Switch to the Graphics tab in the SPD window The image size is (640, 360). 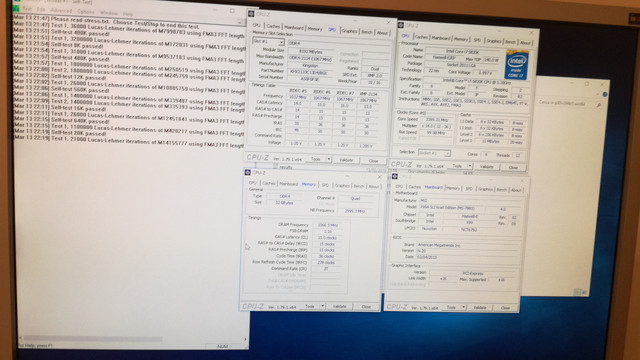pos(349,31)
